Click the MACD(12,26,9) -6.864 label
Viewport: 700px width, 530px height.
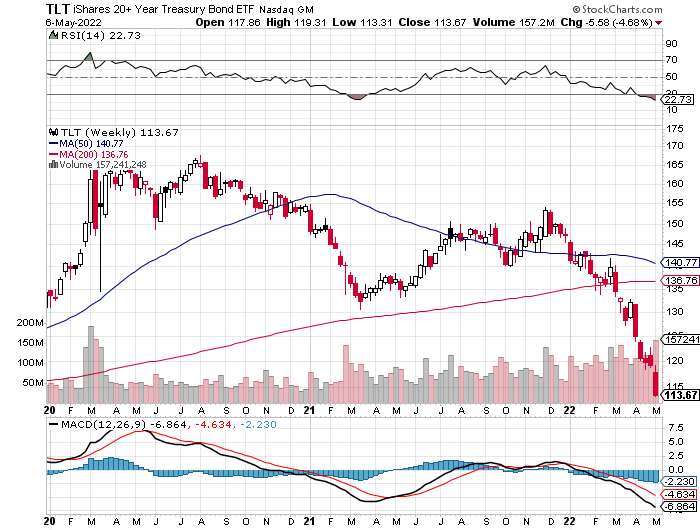pyautogui.click(x=124, y=424)
